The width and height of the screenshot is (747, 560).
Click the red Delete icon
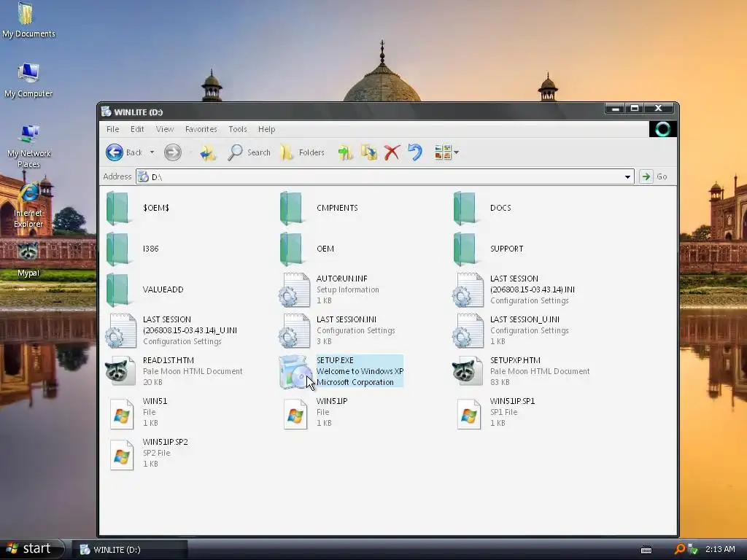(x=392, y=152)
